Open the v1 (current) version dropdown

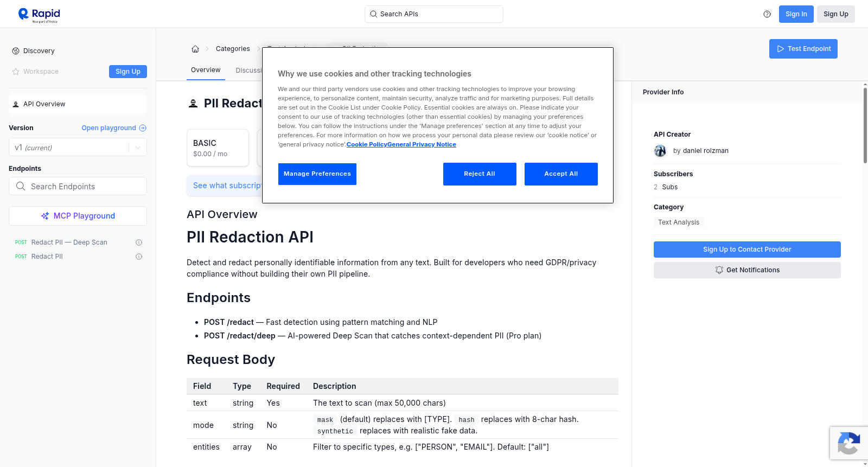pyautogui.click(x=78, y=148)
